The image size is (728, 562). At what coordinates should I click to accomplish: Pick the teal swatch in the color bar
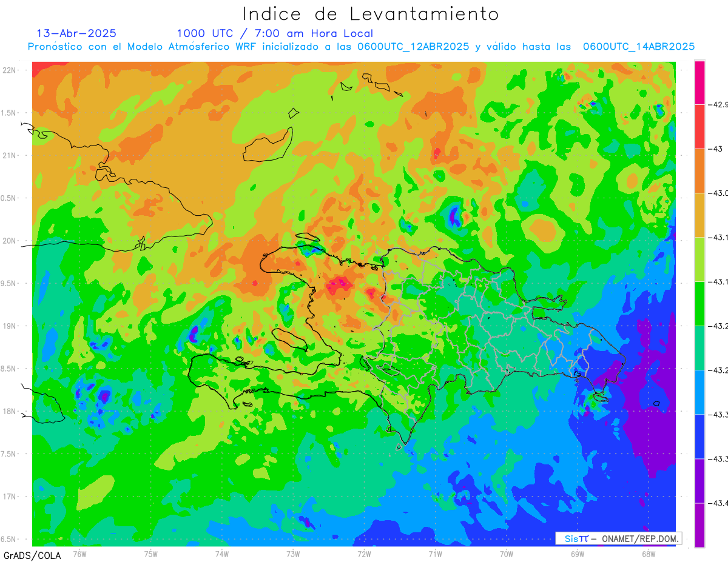pos(700,347)
